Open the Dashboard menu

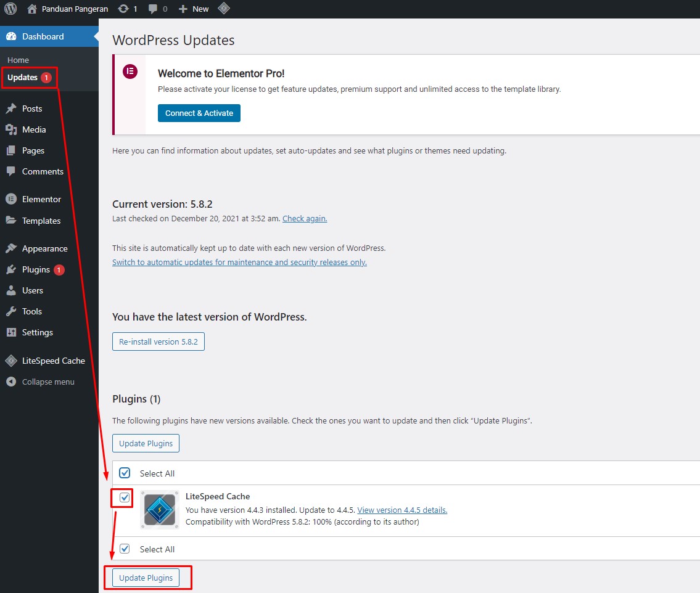tap(49, 36)
